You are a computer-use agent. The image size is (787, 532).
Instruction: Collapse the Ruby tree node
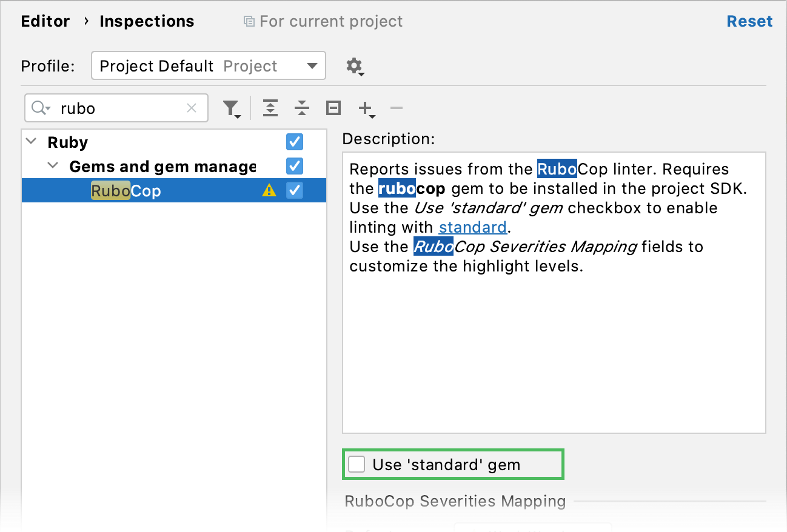click(32, 142)
